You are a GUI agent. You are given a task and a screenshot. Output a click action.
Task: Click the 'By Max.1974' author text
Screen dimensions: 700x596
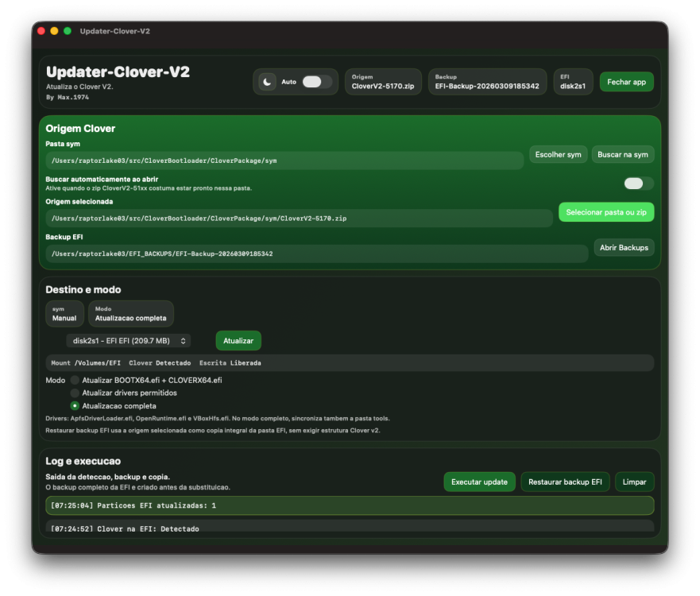coord(68,97)
